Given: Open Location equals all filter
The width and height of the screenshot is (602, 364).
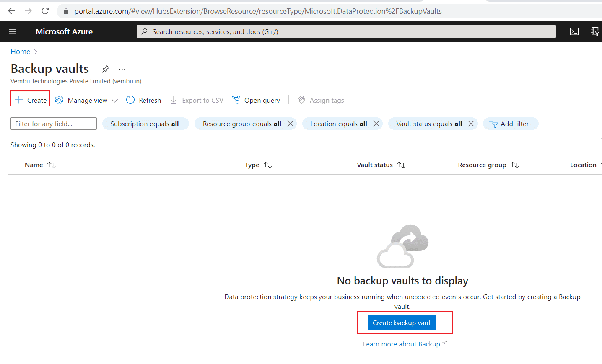Looking at the screenshot, I should (x=339, y=124).
